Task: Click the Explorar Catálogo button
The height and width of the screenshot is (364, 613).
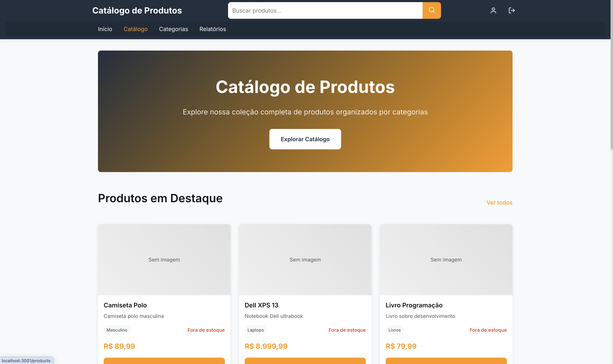Action: pyautogui.click(x=305, y=139)
